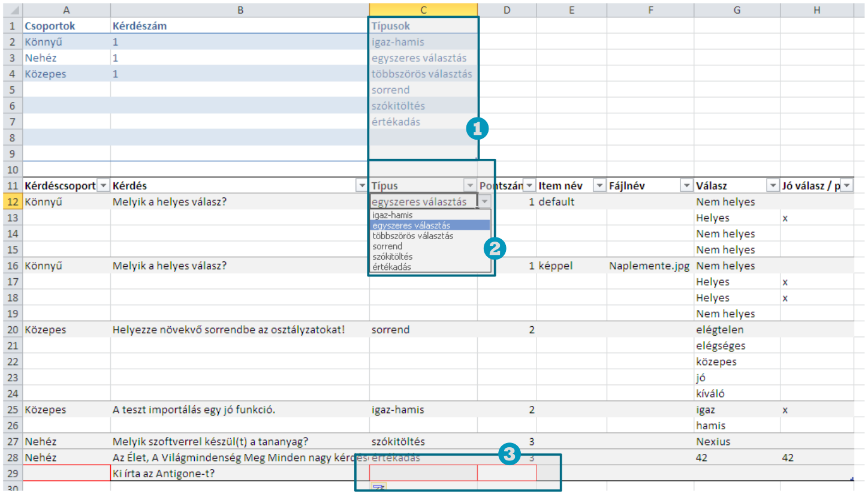Pick 'sorrend' from the open dropdown list
Viewport: 868px width, 494px height.
[x=387, y=246]
